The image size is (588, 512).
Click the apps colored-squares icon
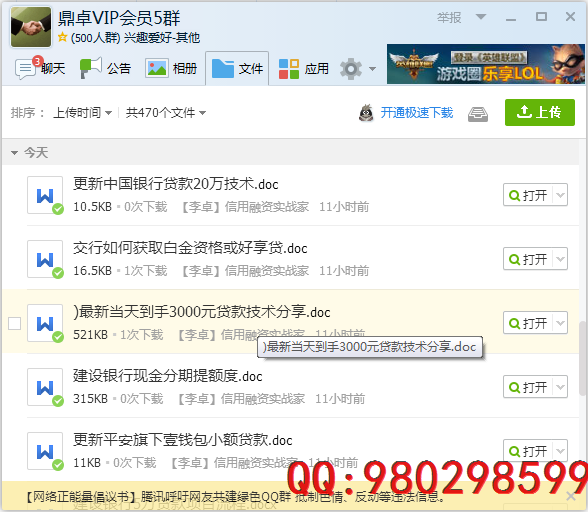point(289,69)
